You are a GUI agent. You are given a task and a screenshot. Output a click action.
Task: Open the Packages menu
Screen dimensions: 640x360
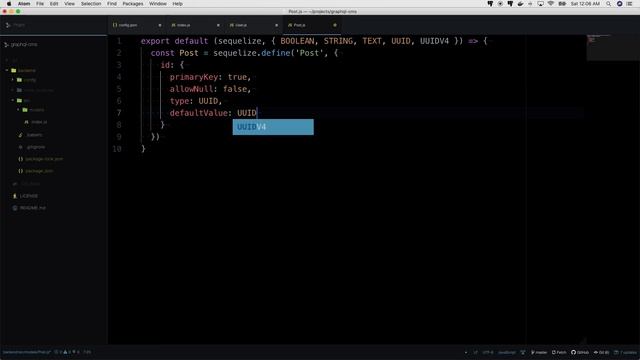click(x=133, y=4)
